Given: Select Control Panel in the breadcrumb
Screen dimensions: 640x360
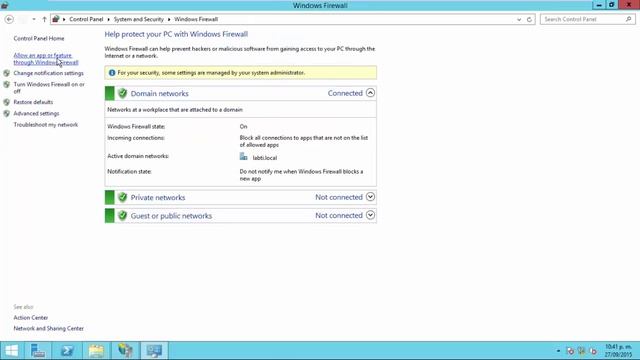Looking at the screenshot, I should click(x=86, y=19).
